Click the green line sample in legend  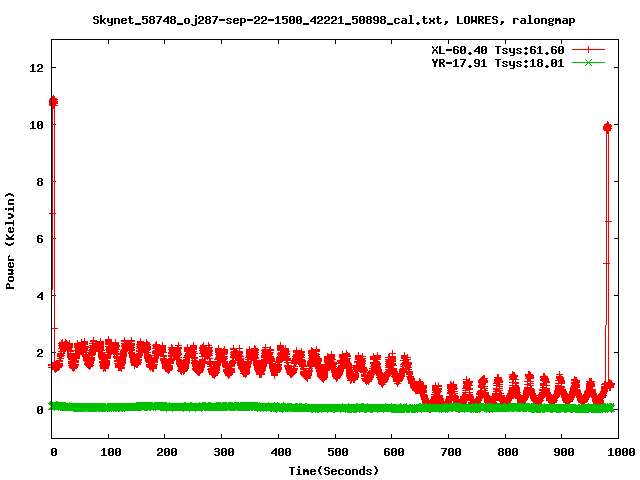(588, 62)
